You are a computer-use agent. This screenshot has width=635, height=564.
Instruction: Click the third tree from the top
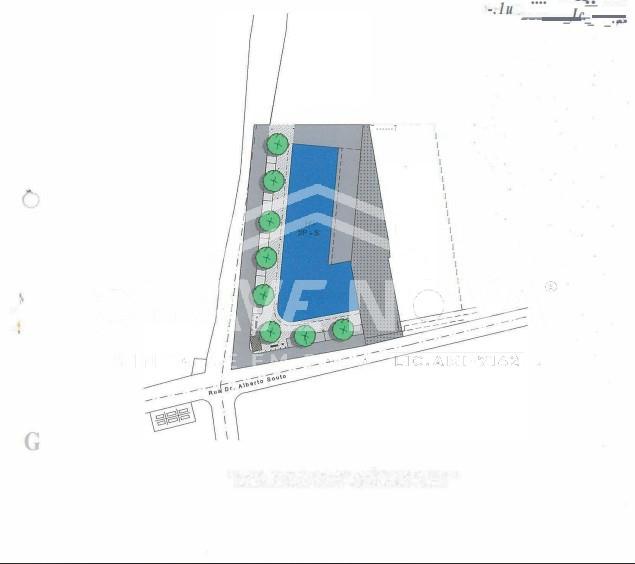coord(269,220)
